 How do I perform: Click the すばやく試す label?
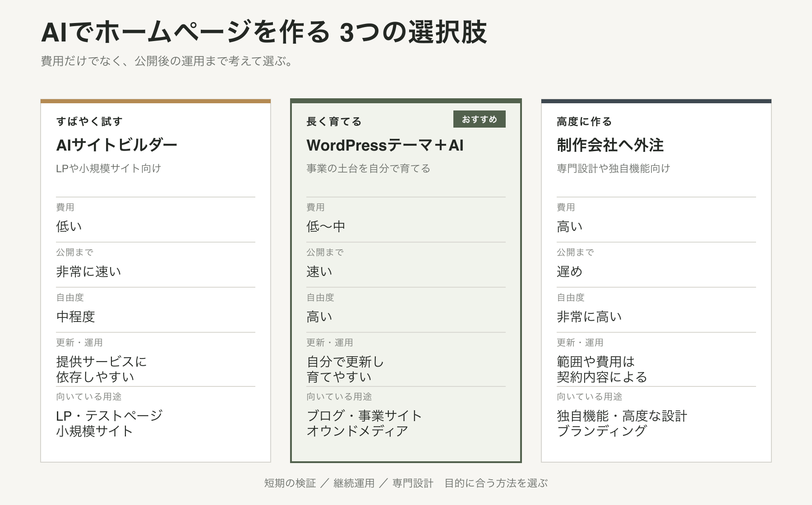tap(89, 121)
